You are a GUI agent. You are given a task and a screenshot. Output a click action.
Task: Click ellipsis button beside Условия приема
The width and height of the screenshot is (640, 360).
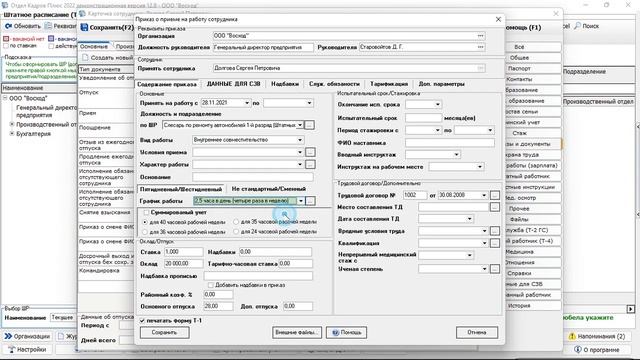tap(310, 152)
